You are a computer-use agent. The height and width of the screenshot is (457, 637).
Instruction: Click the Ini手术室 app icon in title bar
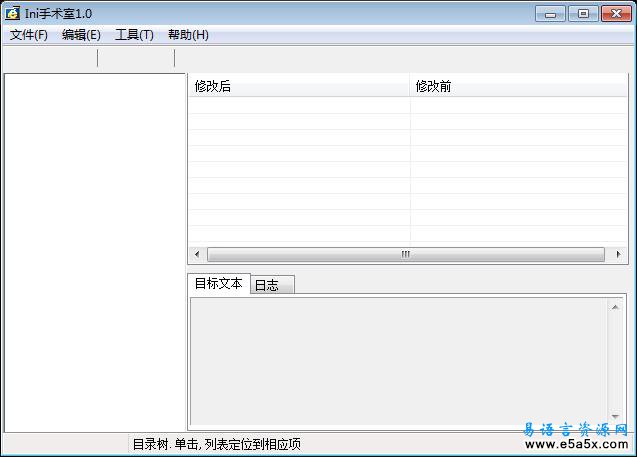[13, 13]
